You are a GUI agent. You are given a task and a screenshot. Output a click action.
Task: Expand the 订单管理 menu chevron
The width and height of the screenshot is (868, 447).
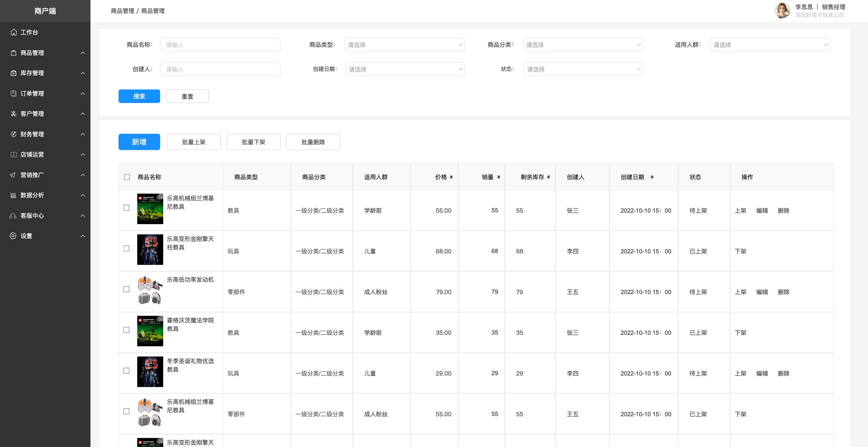tap(83, 94)
